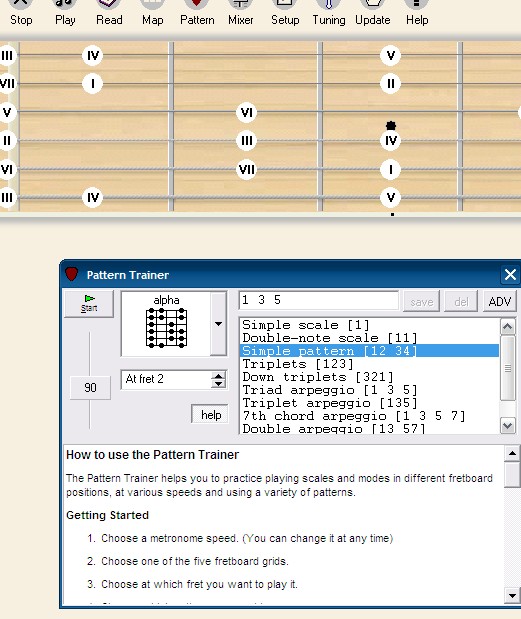This screenshot has width=521, height=619.
Task: Select 'Triad arpeggio [1 3 5]' in list
Action: [330, 390]
